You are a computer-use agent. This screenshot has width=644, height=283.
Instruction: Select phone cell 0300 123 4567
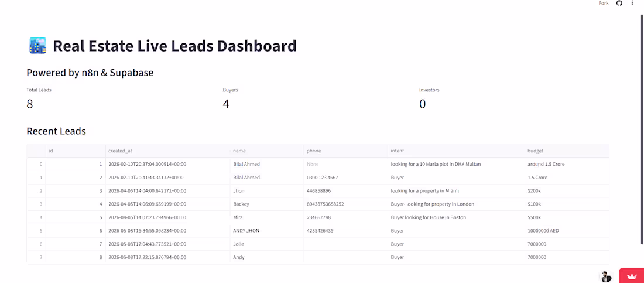click(x=346, y=178)
